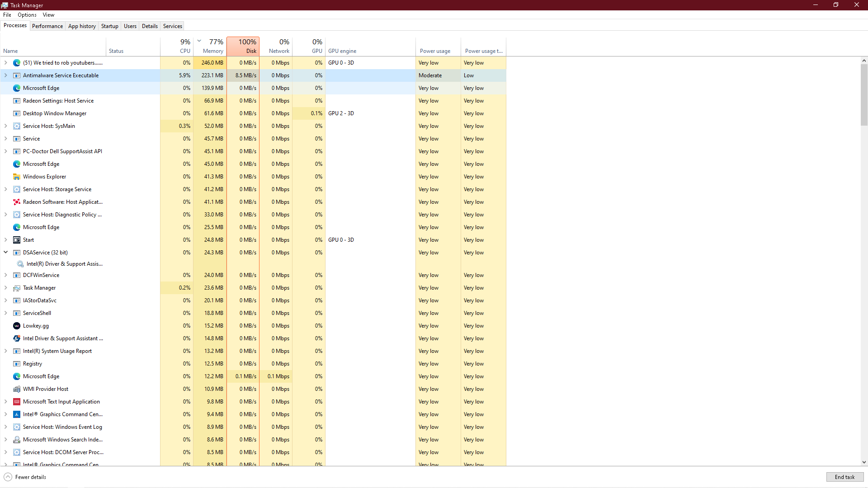Click the Start process icon
Screen dimensions: 868x488
click(17, 240)
